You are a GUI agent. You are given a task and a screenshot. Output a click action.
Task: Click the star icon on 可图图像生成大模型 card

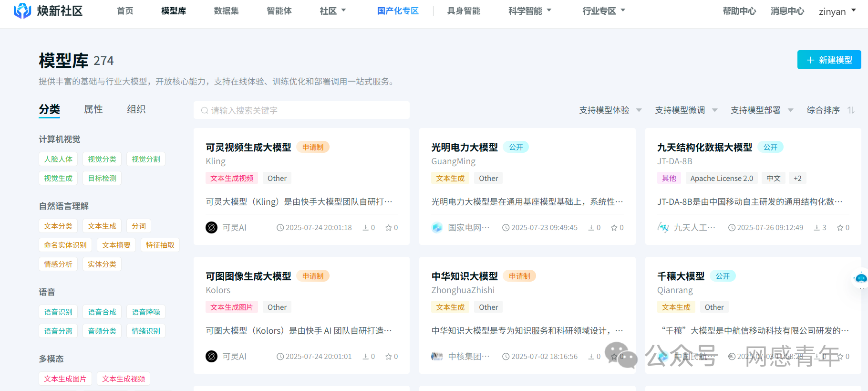(x=388, y=357)
